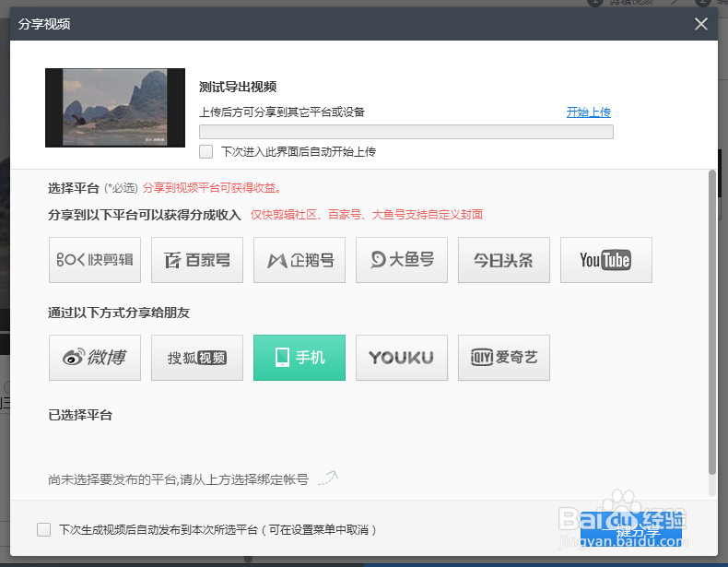Select the YOUKU sharing button
The width and height of the screenshot is (728, 567).
(402, 358)
